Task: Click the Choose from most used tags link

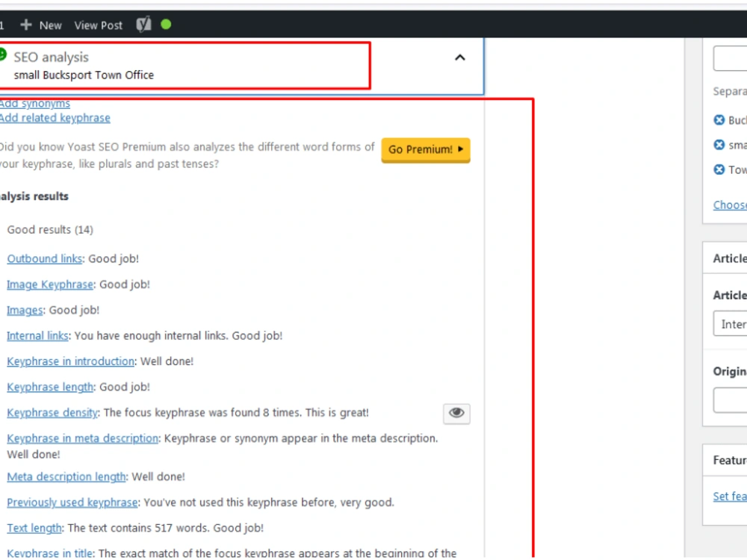Action: pyautogui.click(x=730, y=205)
